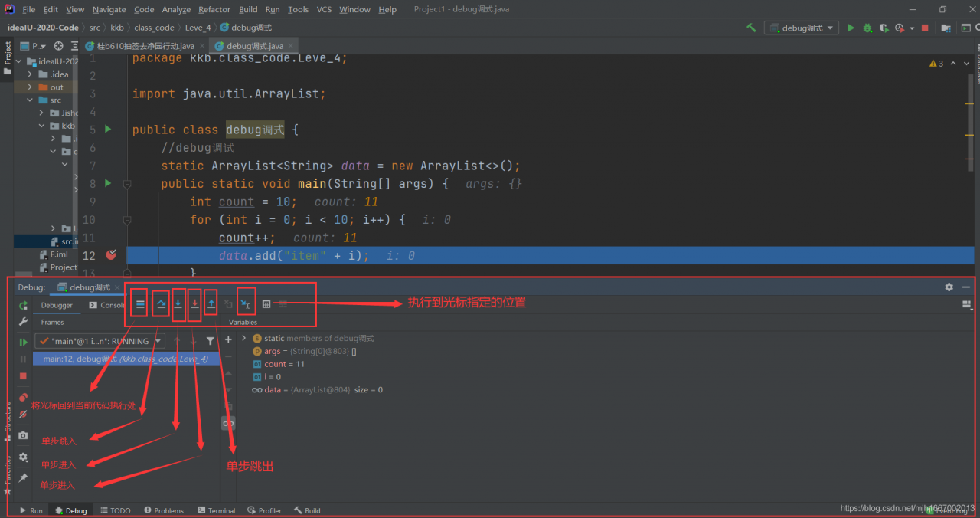This screenshot has height=518, width=980.
Task: Open Project view P.. dropdown
Action: point(34,46)
